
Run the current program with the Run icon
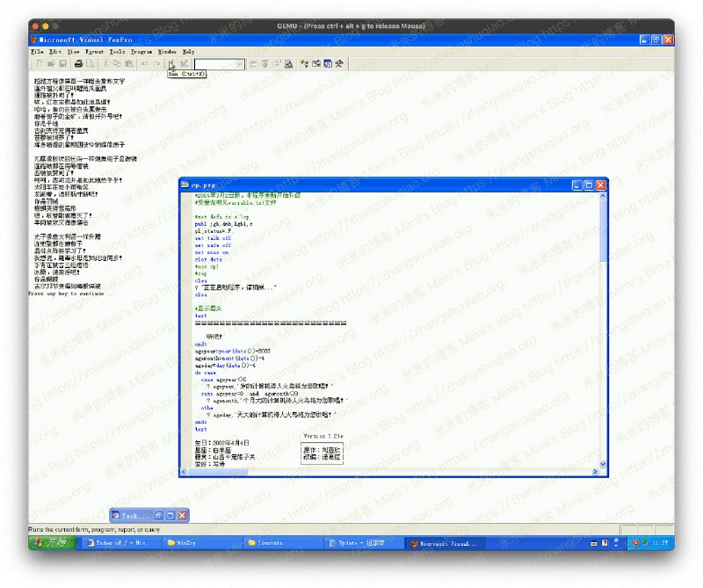[171, 63]
